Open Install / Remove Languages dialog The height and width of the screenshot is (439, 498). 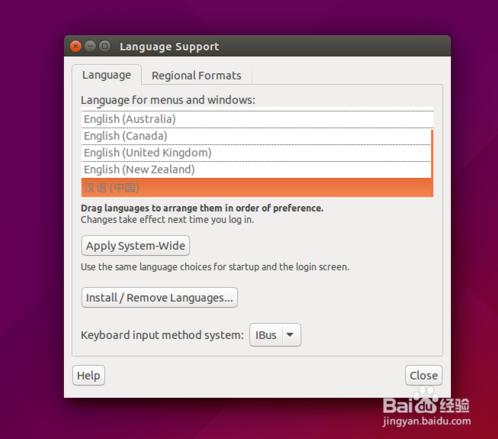159,298
